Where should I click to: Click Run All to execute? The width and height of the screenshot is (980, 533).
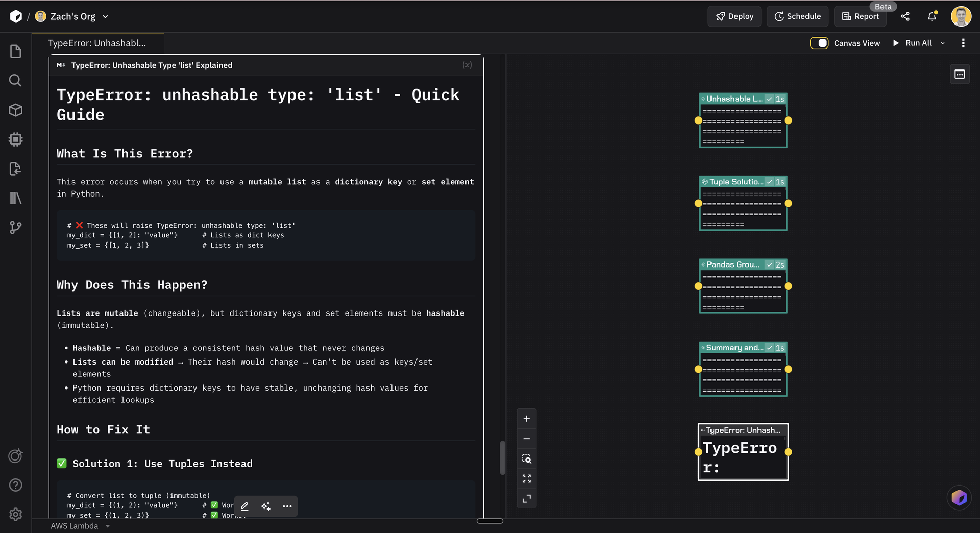(913, 43)
